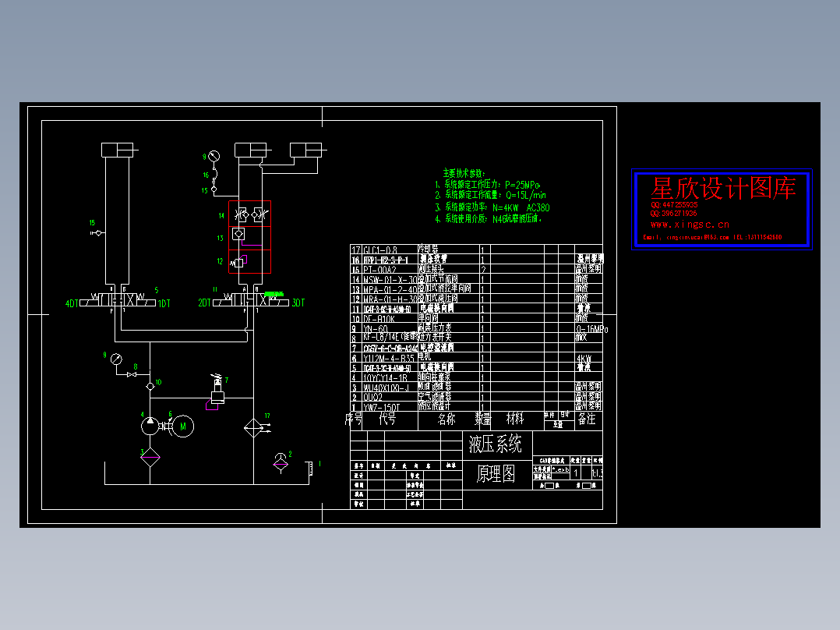This screenshot has height=630, width=840.
Task: Click the suction filter symbol labeled 3
Action: (x=150, y=458)
